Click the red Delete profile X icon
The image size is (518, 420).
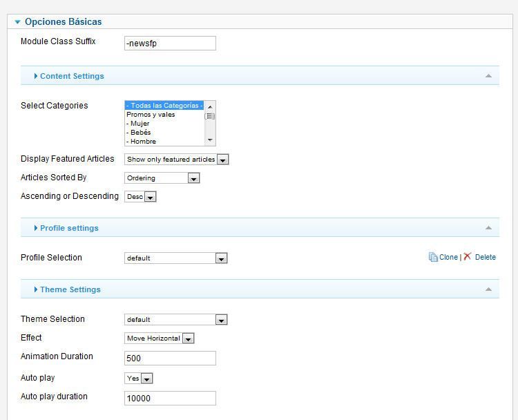[x=467, y=256]
